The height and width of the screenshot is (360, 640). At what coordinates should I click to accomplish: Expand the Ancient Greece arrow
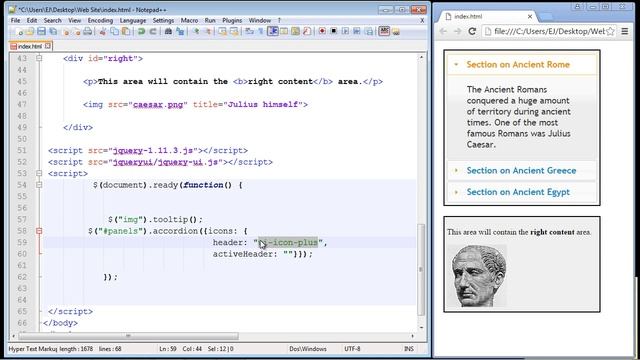(456, 170)
